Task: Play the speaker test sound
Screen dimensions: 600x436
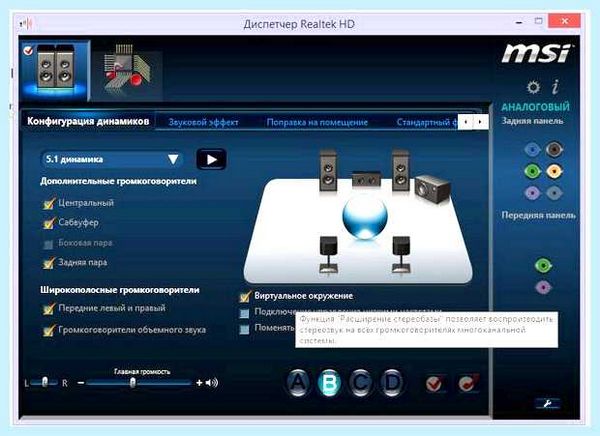Action: coord(211,159)
